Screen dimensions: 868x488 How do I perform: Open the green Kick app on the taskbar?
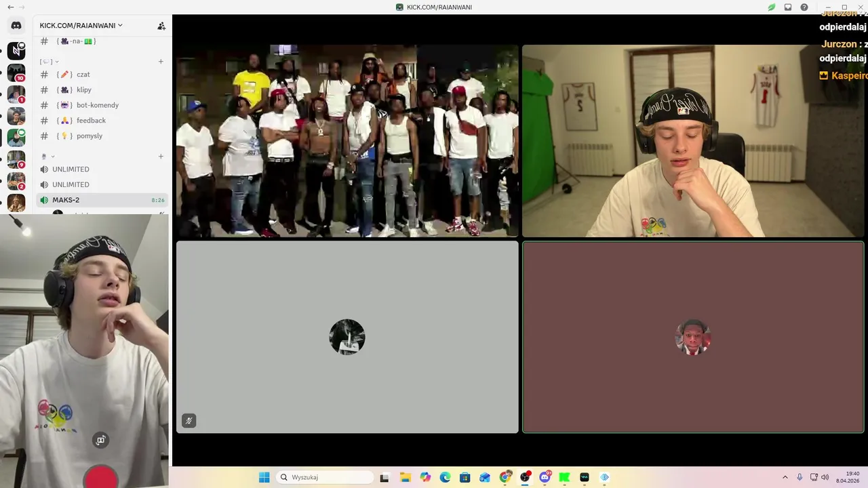[564, 477]
